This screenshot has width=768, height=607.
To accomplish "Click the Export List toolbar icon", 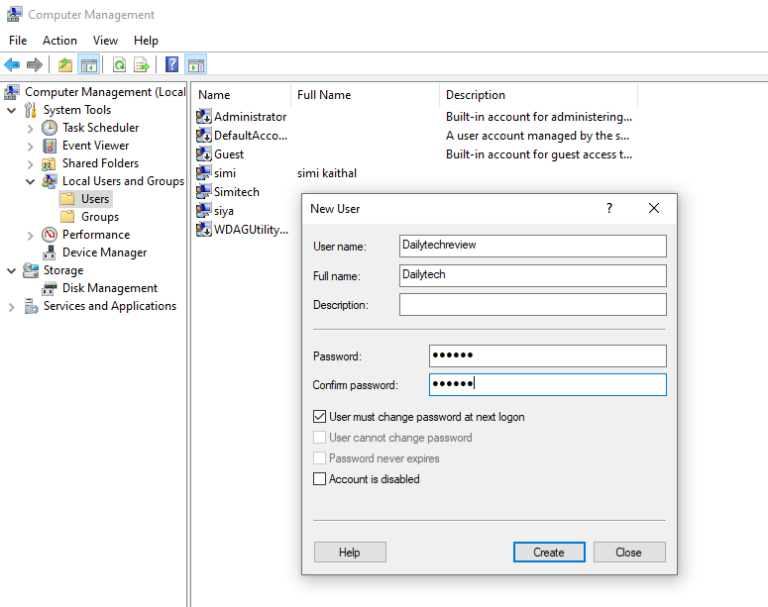I will [142, 65].
